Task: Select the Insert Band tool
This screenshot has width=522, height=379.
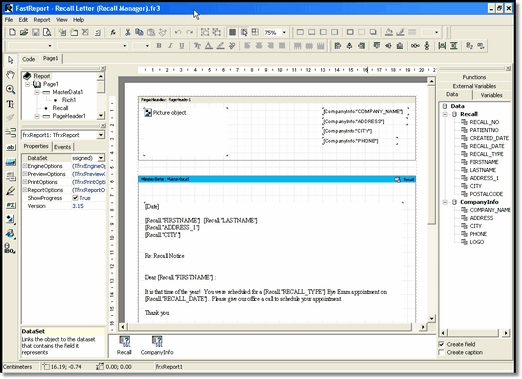Action: [x=10, y=133]
